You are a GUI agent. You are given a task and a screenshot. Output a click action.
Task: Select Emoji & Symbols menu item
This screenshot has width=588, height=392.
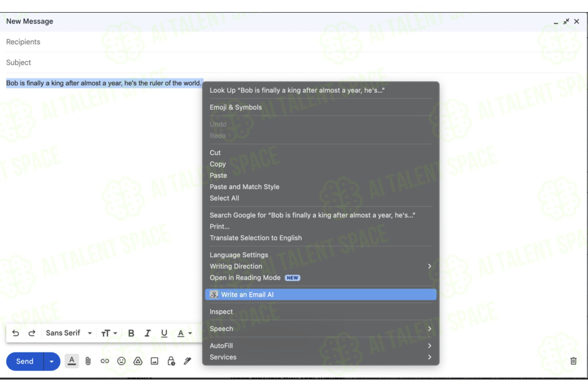(321, 107)
